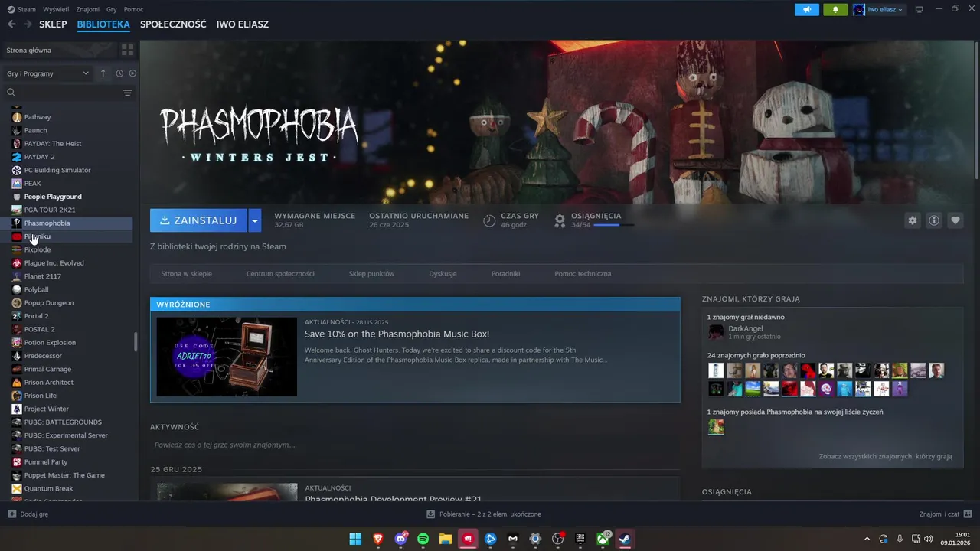Open the Epic Games launcher taskbar icon

[580, 539]
